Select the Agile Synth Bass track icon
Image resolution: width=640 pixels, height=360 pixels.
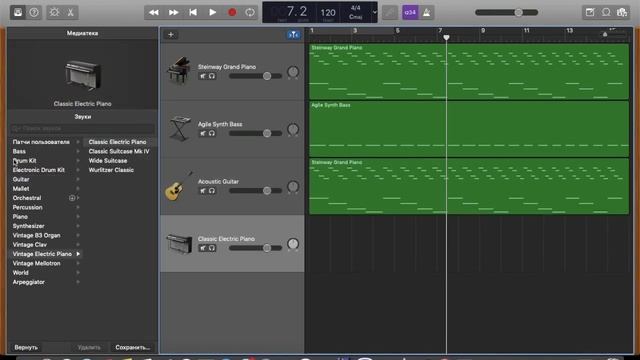(x=180, y=128)
